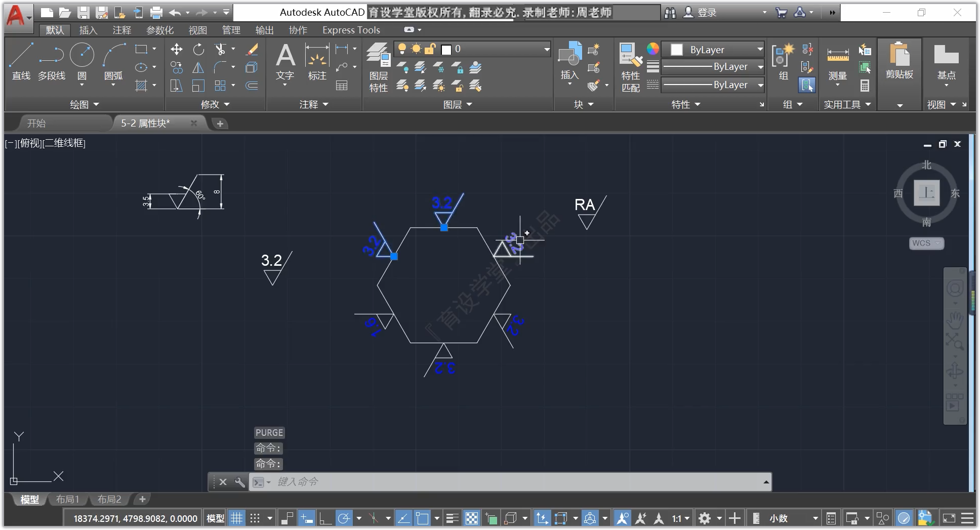Switch to 布局1 layout tab
The width and height of the screenshot is (980, 530).
[x=67, y=500]
